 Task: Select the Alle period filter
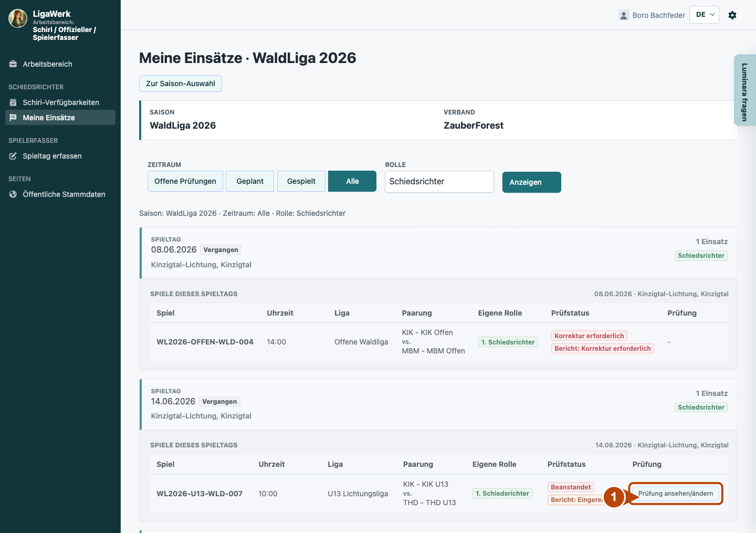coord(352,181)
